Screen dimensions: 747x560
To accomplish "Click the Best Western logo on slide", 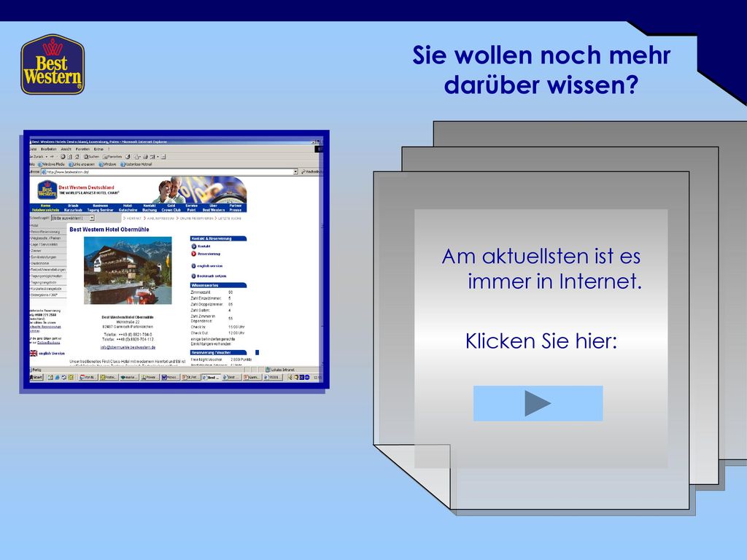I will point(53,64).
